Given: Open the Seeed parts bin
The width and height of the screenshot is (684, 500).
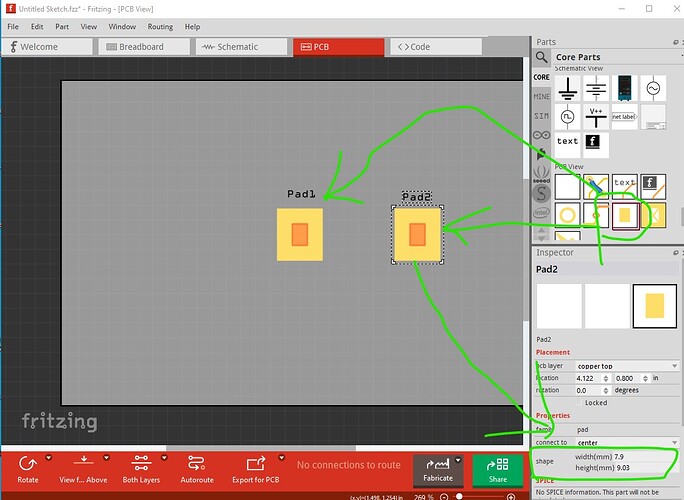Looking at the screenshot, I should point(541,173).
